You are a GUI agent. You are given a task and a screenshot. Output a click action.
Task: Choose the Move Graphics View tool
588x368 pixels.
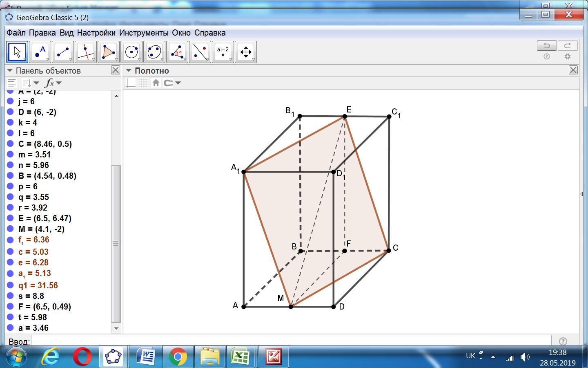[x=246, y=52]
